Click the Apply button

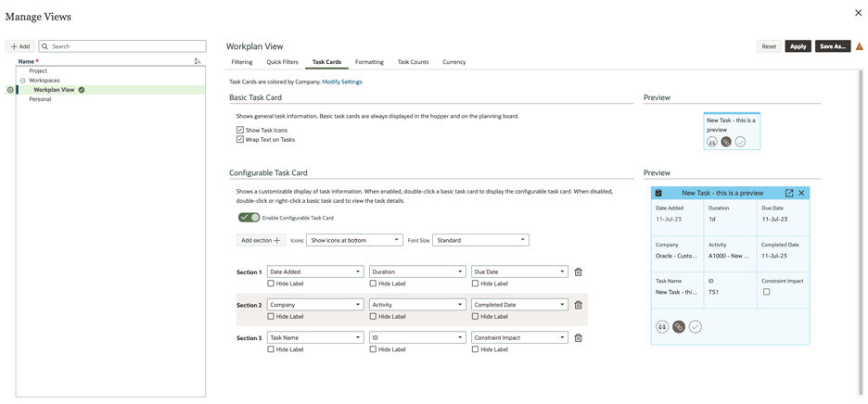pos(798,46)
